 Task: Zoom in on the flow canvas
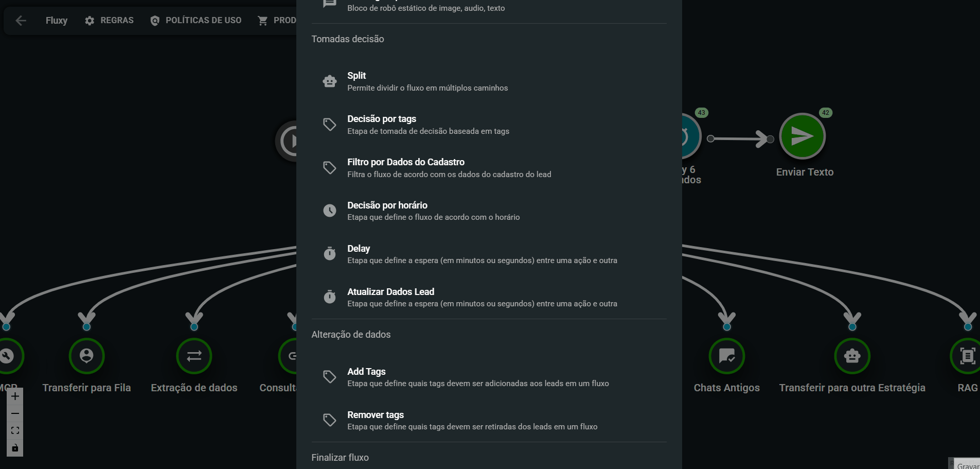tap(15, 396)
